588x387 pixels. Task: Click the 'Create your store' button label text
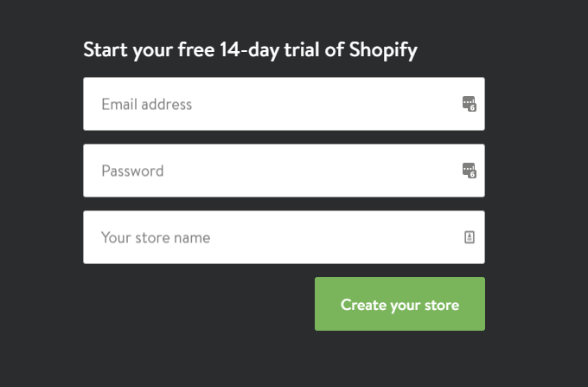click(399, 305)
